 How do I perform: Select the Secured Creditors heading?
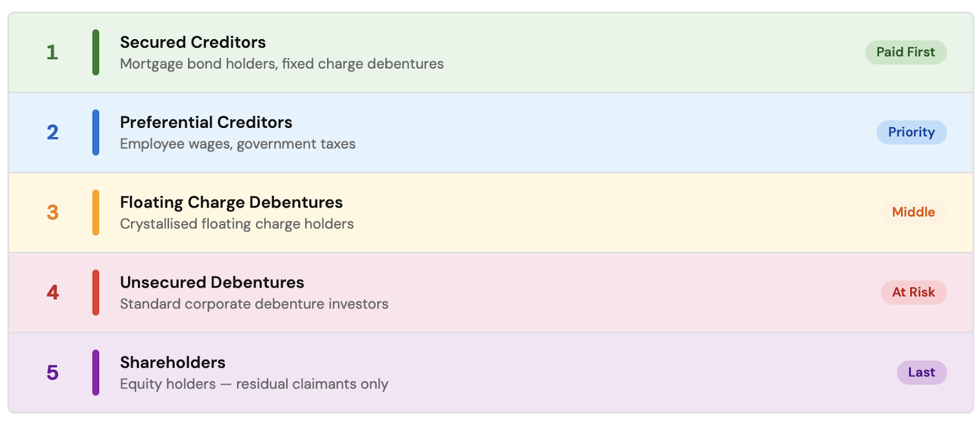coord(193,42)
